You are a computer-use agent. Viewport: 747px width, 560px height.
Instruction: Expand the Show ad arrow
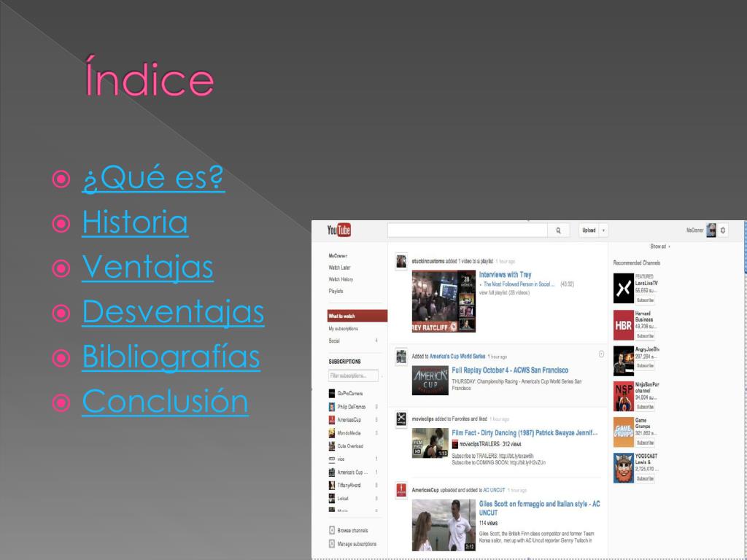(x=670, y=246)
